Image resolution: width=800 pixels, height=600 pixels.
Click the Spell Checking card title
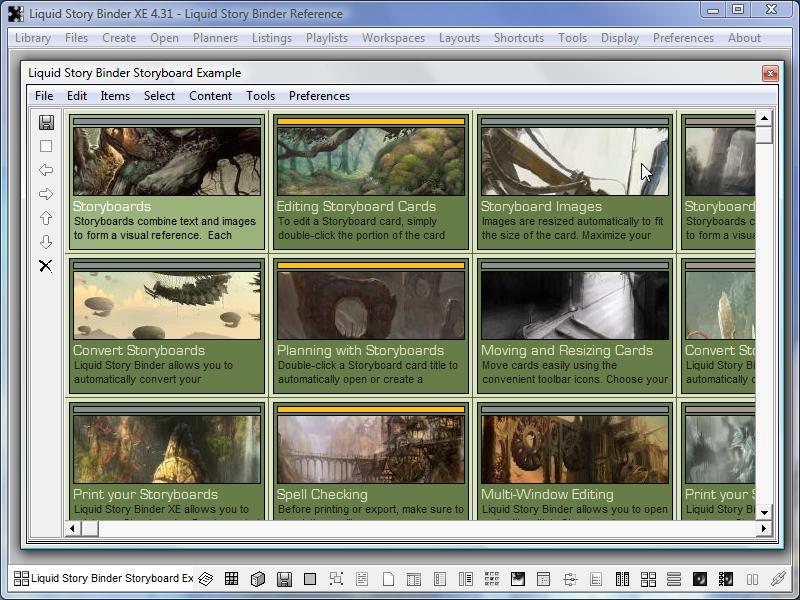pyautogui.click(x=322, y=495)
